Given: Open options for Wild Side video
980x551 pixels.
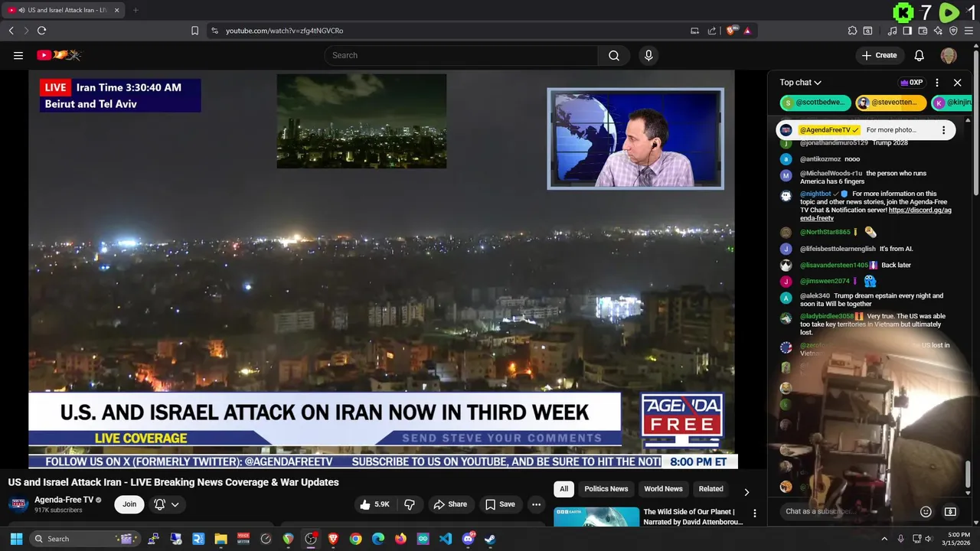Looking at the screenshot, I should [x=754, y=514].
